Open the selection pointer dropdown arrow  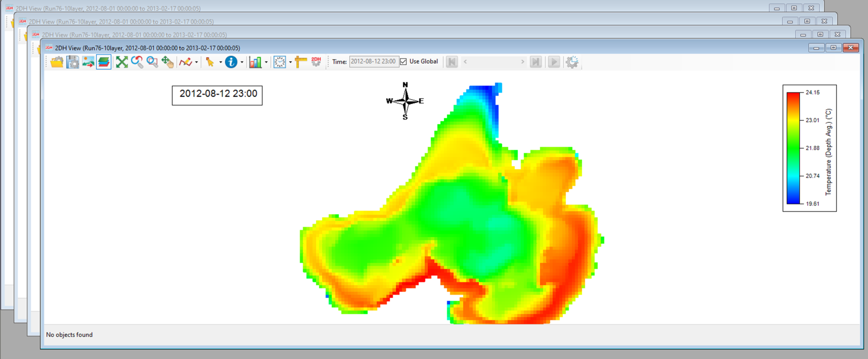pyautogui.click(x=221, y=62)
